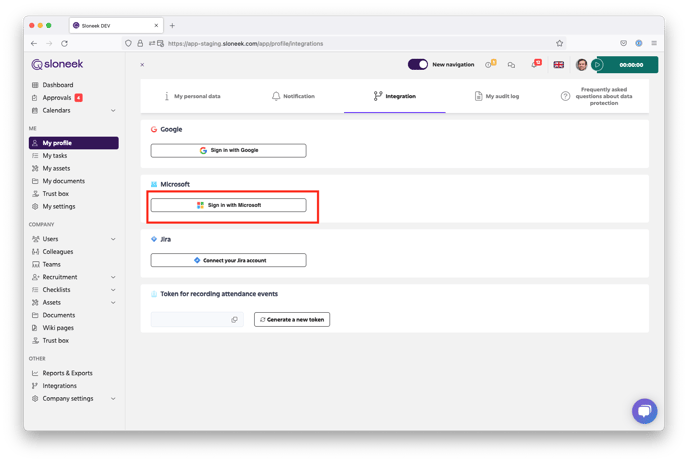Open the user avatar menu
The image size is (688, 462).
point(581,65)
